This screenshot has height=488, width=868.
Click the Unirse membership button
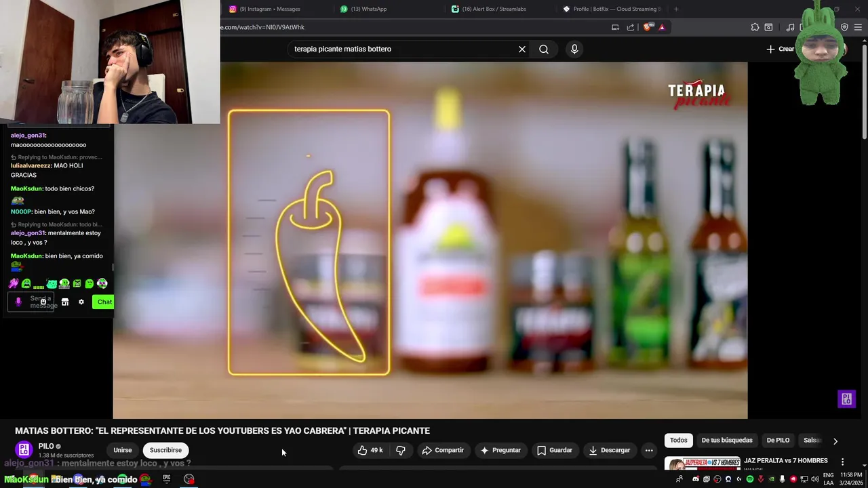[x=123, y=450]
